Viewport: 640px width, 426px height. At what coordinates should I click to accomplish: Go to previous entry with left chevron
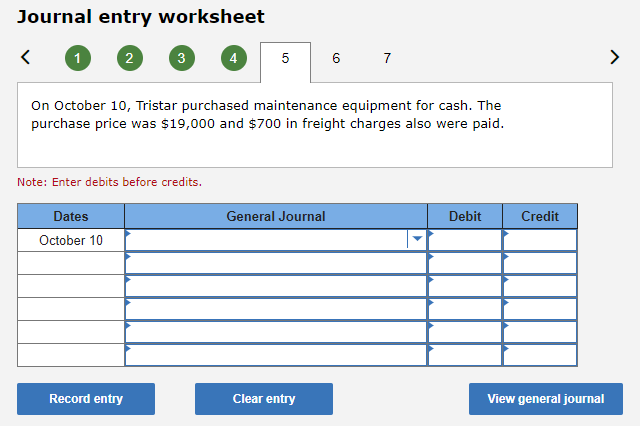25,57
